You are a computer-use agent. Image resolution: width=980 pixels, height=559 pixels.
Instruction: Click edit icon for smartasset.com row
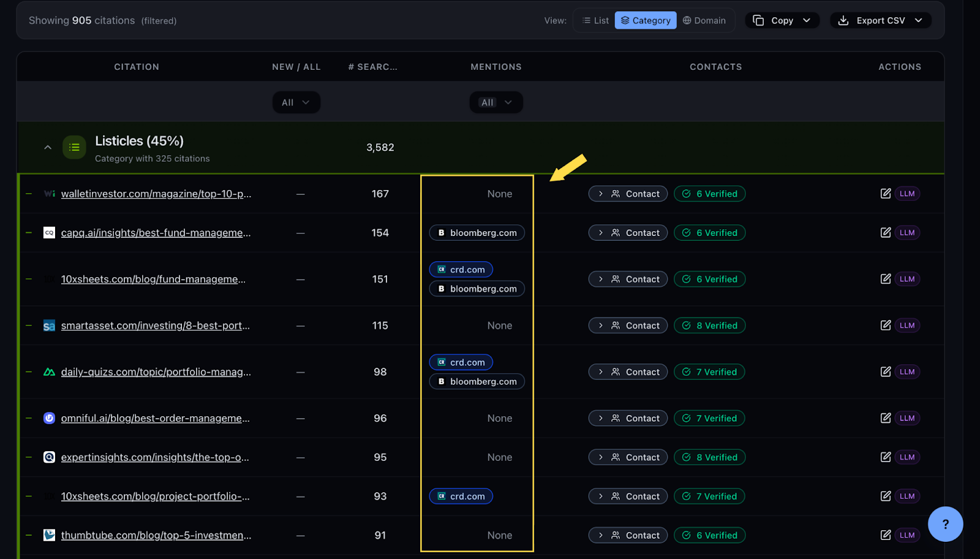pos(885,325)
